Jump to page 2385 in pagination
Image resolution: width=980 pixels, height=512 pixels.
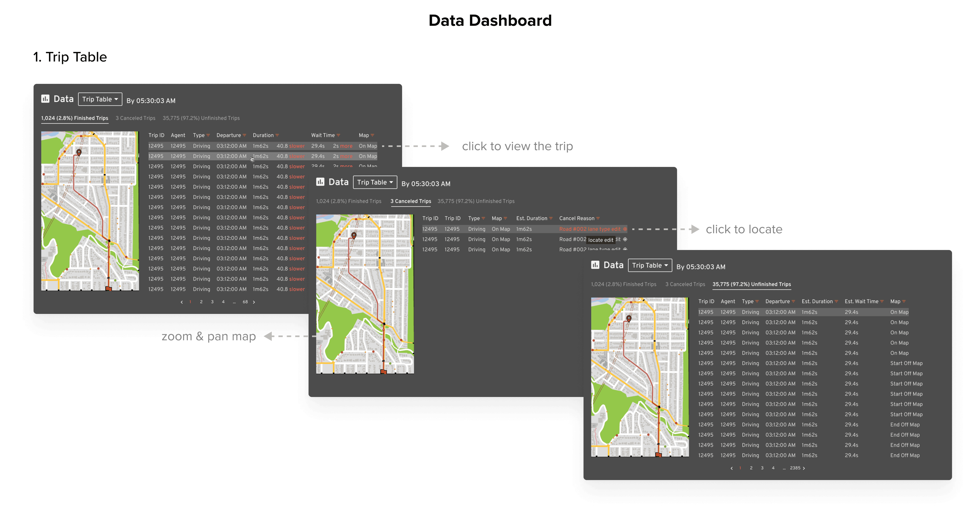pyautogui.click(x=795, y=468)
